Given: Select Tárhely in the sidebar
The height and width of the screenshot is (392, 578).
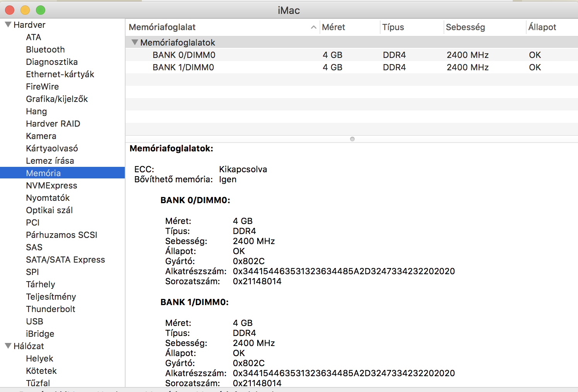Looking at the screenshot, I should coord(40,284).
